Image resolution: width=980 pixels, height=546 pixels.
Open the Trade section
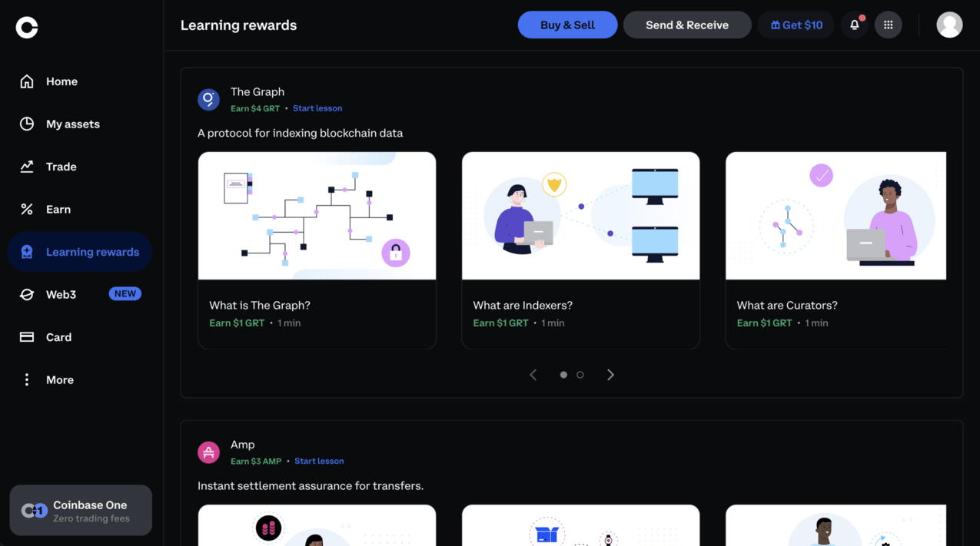(61, 166)
